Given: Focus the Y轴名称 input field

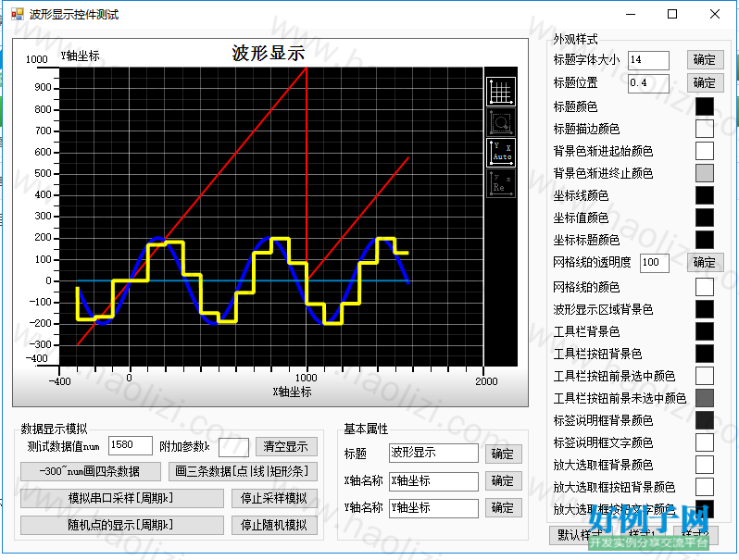Looking at the screenshot, I should [x=433, y=508].
